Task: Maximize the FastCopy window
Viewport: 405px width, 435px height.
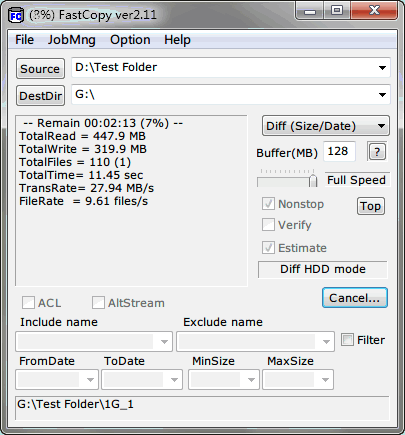Action: point(337,11)
